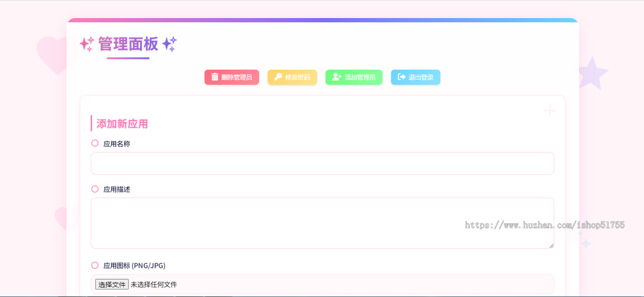The width and height of the screenshot is (644, 297).
Task: Click the 应用图标 (PNG/JPG) label
Action: (135, 265)
